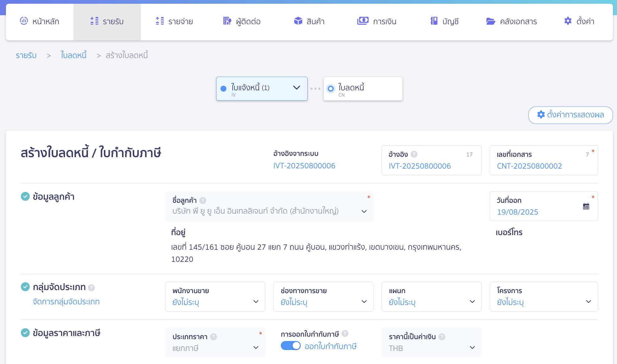617x364 pixels.
Task: Toggle the ออกใบกำกับภาษี switch off
Action: point(290,346)
